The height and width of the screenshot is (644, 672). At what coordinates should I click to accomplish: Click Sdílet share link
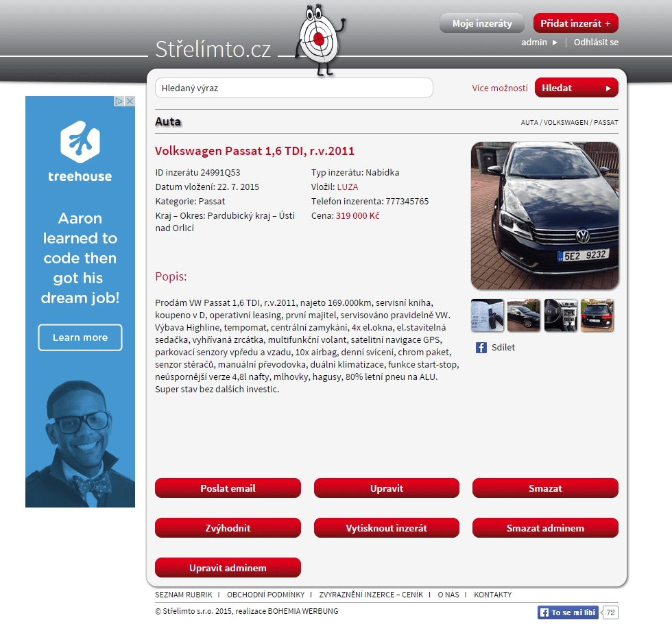[503, 347]
